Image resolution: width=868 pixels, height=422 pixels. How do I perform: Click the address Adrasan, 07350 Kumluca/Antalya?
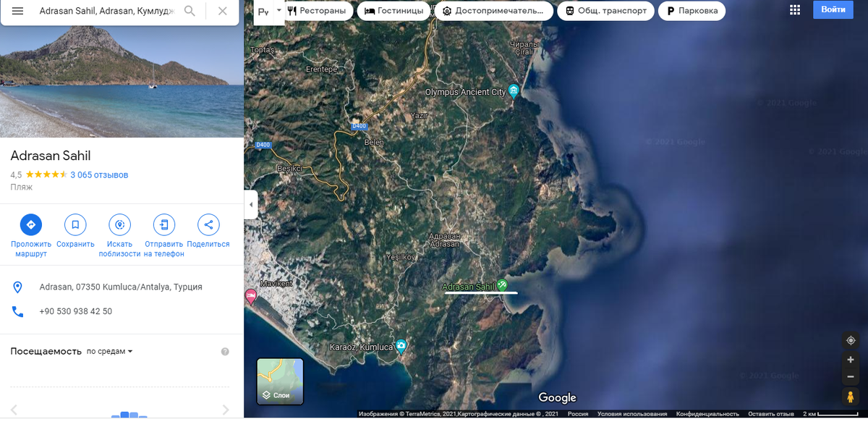(121, 287)
